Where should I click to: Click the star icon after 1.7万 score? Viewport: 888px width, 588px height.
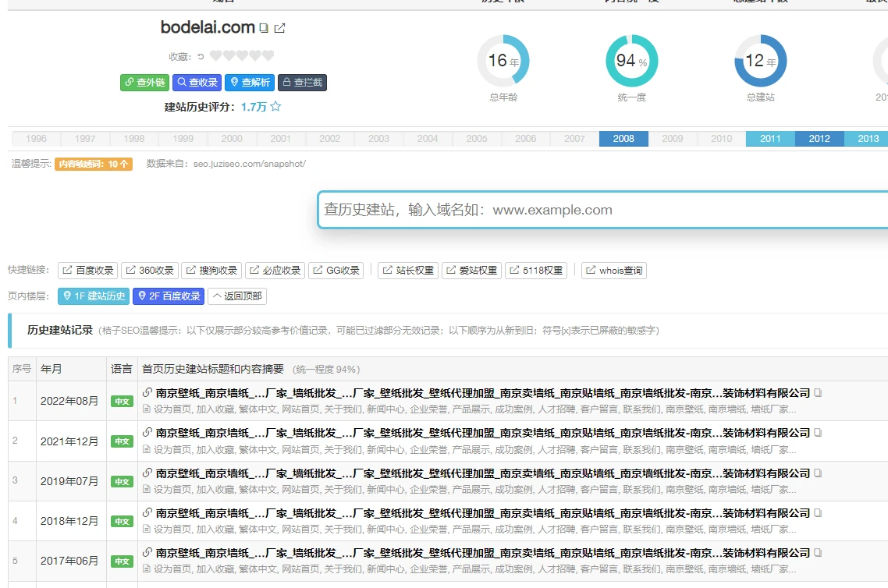(x=275, y=107)
